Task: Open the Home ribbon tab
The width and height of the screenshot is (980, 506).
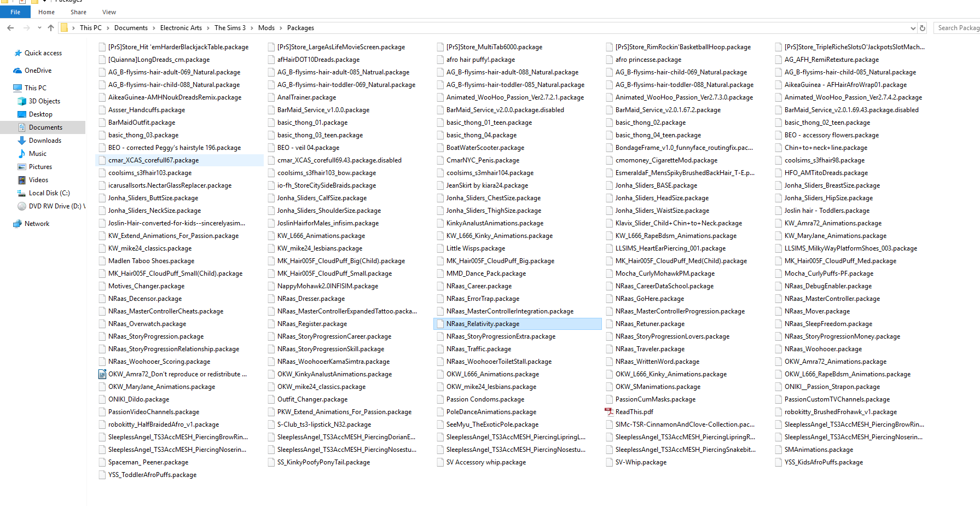Action: [47, 12]
